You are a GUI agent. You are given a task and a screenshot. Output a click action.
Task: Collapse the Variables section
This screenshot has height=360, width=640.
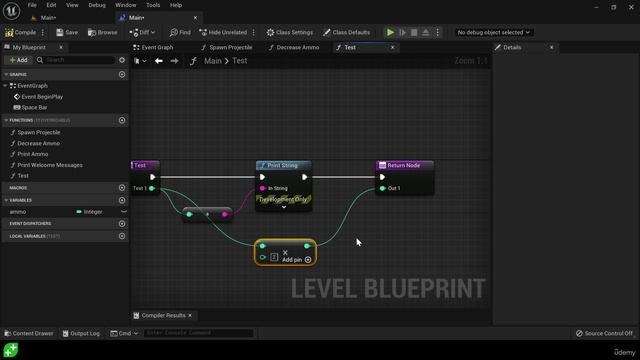(6, 200)
